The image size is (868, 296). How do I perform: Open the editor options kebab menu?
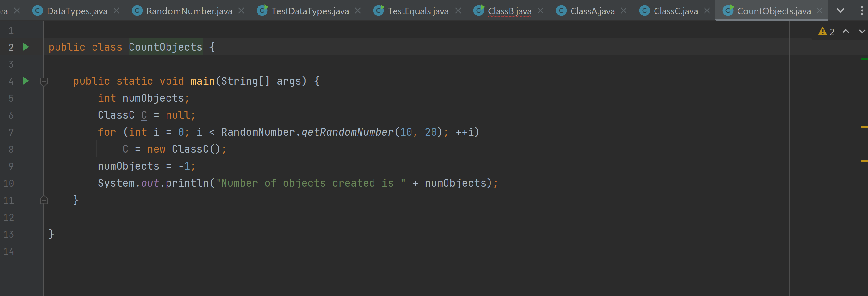pyautogui.click(x=862, y=11)
